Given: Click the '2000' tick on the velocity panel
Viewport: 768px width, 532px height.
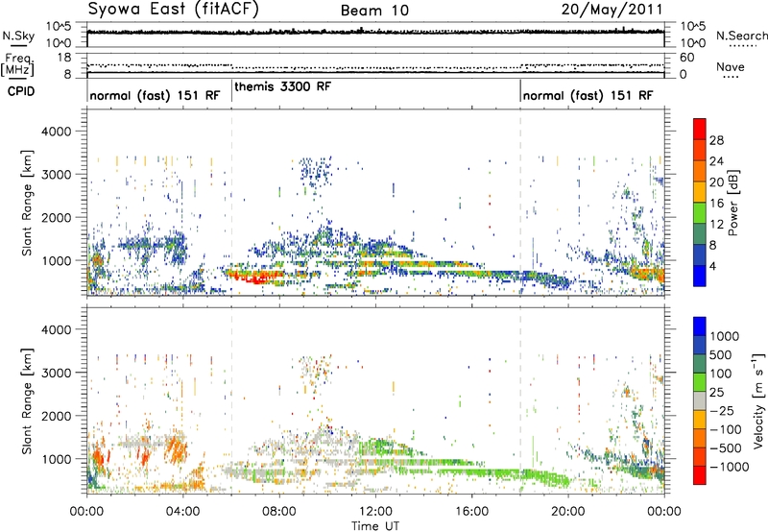Looking at the screenshot, I should click(x=57, y=416).
